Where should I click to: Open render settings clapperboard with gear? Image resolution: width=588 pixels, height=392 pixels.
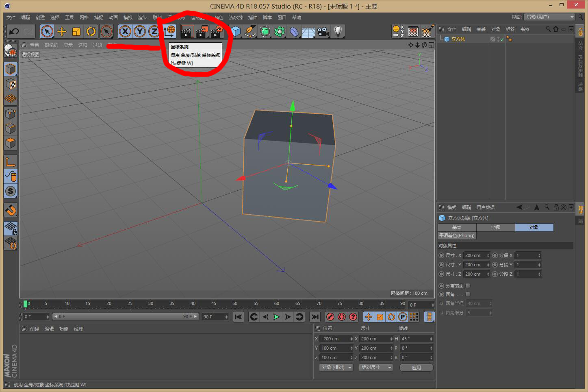(x=217, y=31)
